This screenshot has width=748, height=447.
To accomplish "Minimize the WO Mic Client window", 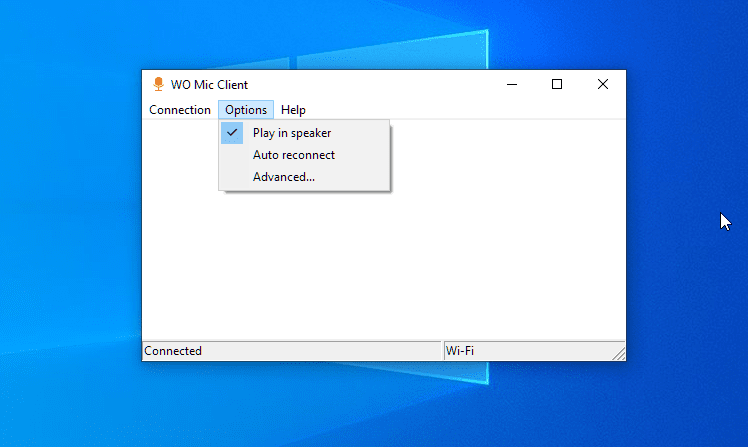I will [512, 84].
